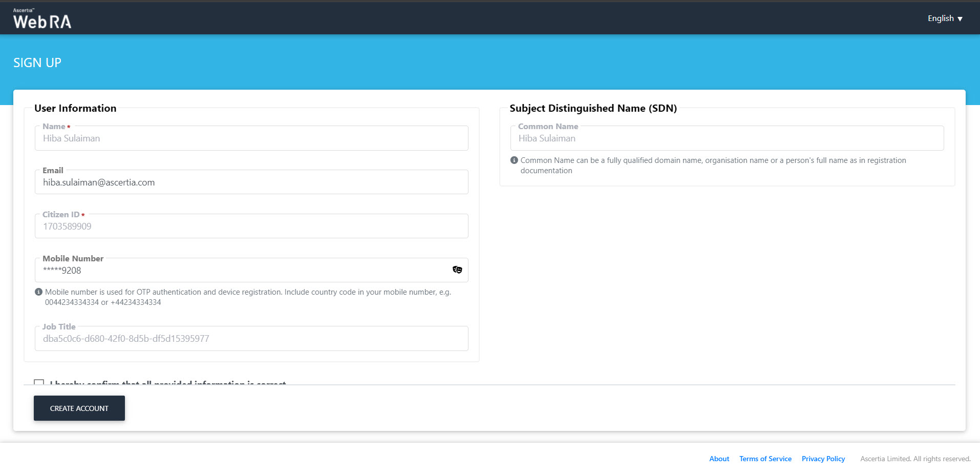
Task: Tick the confirm information checkbox
Action: pyautogui.click(x=39, y=382)
